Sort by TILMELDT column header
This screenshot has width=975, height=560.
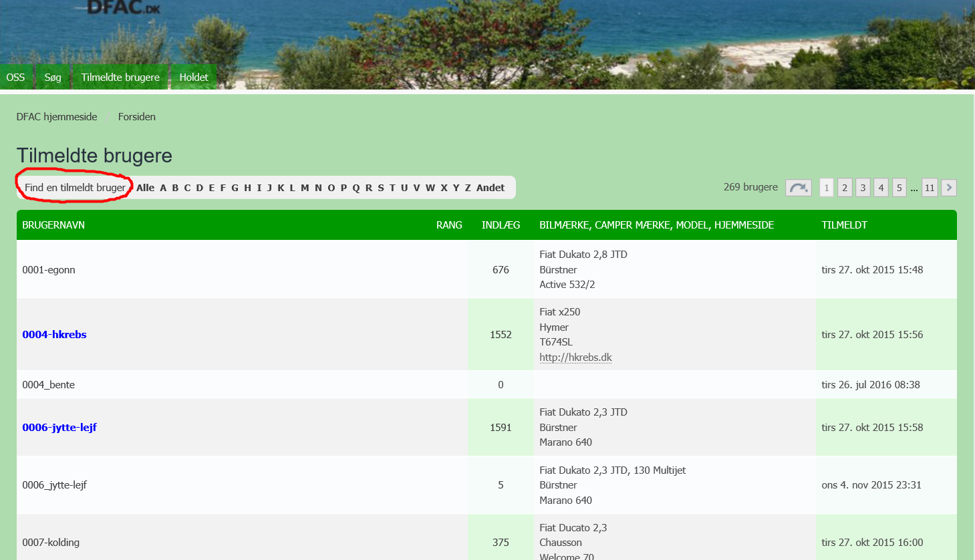pos(844,225)
